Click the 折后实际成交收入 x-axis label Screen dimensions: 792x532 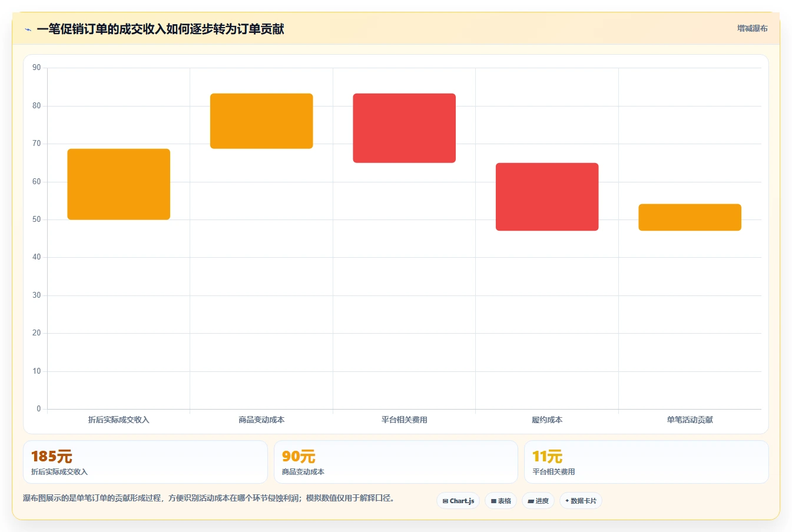119,420
